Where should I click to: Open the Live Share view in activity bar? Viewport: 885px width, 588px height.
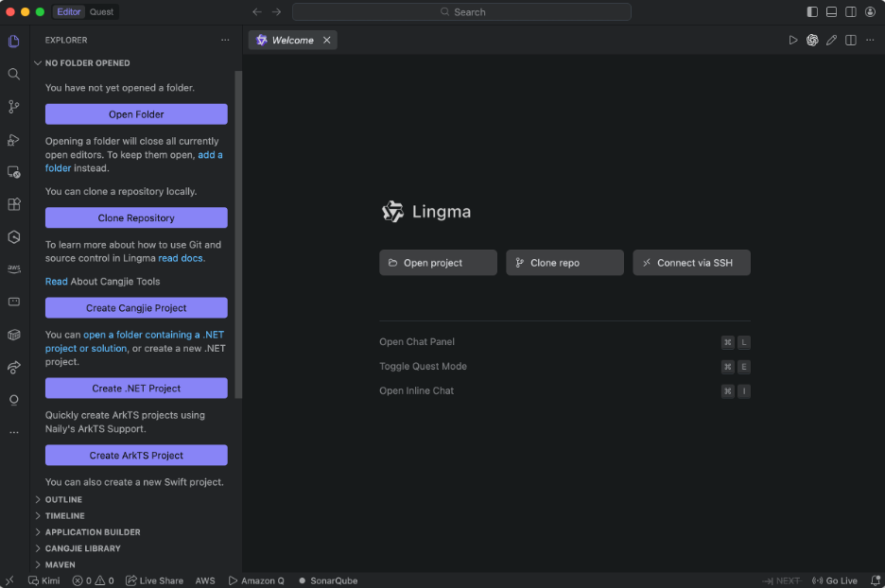coord(14,368)
